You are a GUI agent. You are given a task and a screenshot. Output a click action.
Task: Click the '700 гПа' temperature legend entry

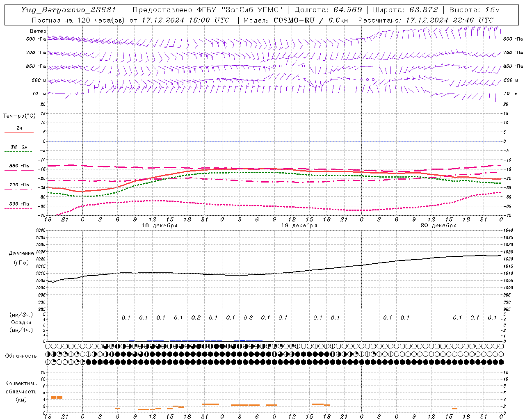coord(19,185)
